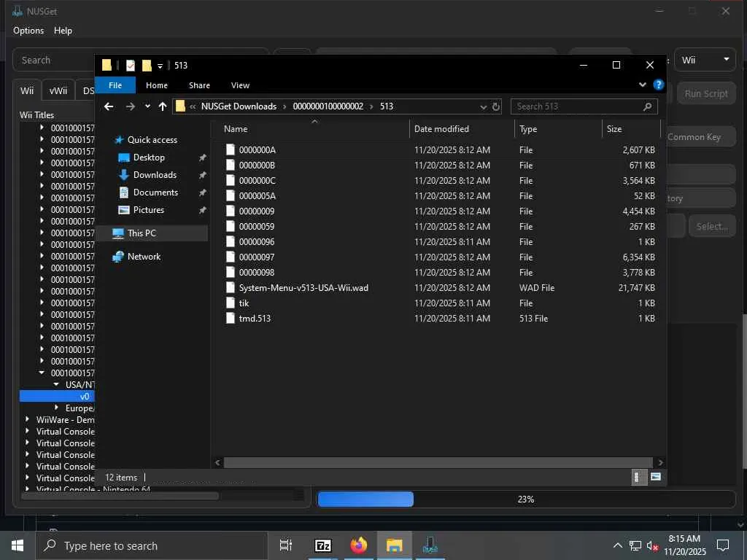The width and height of the screenshot is (747, 560).
Task: Select file 00000096
Action: tap(256, 242)
